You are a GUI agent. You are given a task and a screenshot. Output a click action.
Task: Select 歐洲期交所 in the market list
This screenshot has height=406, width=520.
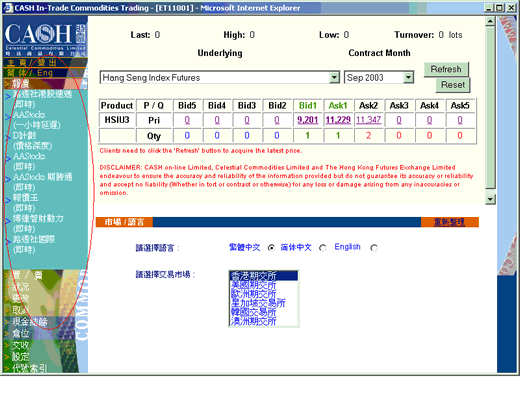tap(264, 294)
